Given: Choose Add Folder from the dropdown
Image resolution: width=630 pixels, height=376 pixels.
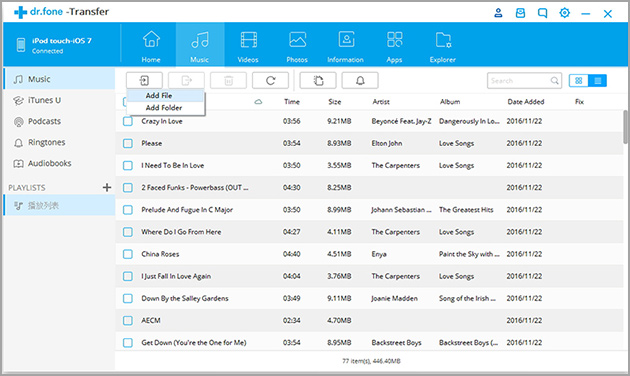Looking at the screenshot, I should click(165, 108).
